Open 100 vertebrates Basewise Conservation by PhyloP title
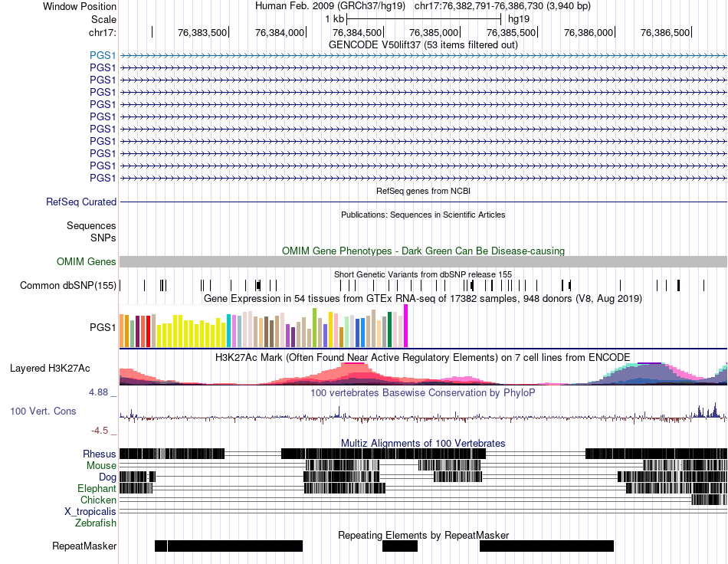728x564 pixels. pos(423,392)
